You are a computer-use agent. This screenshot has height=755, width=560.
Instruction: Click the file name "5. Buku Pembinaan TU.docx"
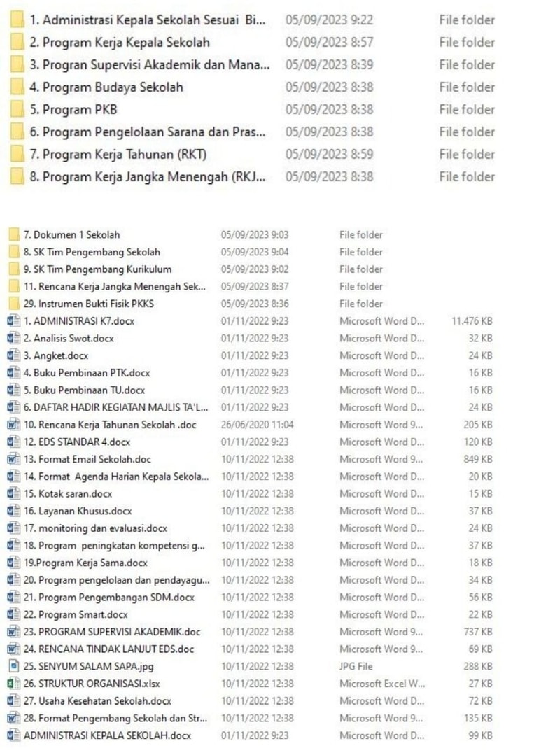click(84, 390)
